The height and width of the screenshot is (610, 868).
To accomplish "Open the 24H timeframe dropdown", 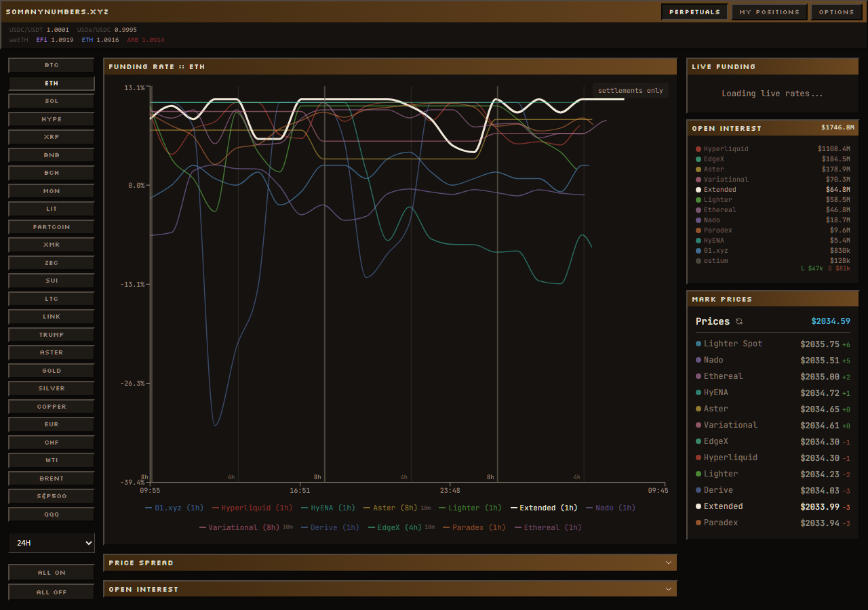I will click(52, 543).
